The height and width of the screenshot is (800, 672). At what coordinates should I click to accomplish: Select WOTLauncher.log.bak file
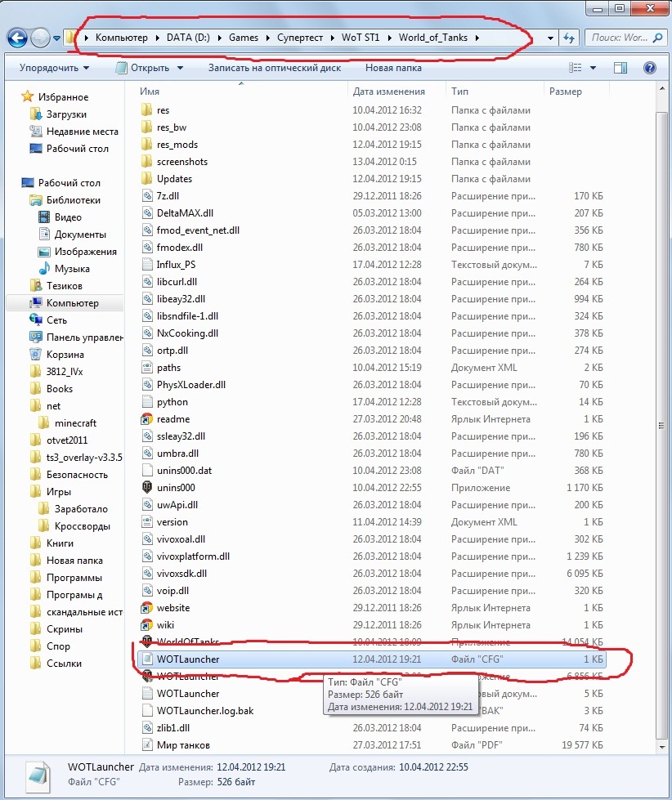(205, 711)
